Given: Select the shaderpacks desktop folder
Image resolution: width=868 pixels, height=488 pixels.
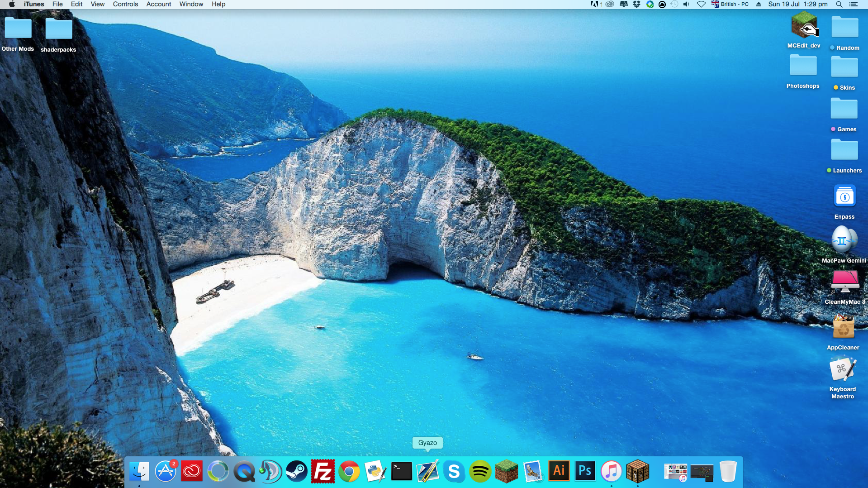Looking at the screenshot, I should tap(58, 35).
